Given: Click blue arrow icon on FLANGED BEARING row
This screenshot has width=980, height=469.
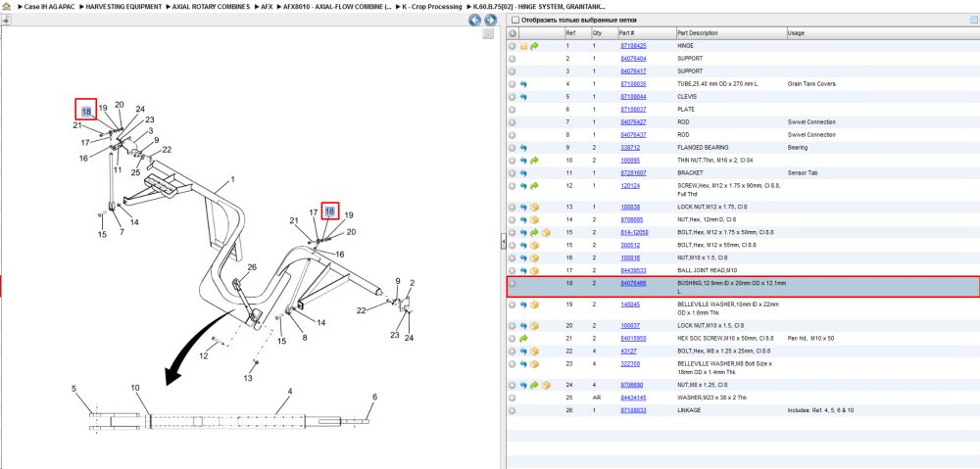Looking at the screenshot, I should tap(523, 148).
